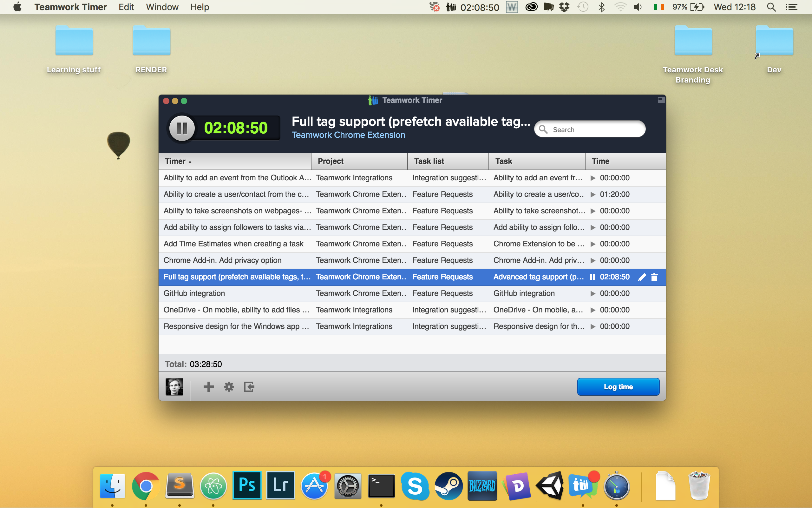The height and width of the screenshot is (508, 812).
Task: Open Atom editor from the Dock
Action: 213,486
